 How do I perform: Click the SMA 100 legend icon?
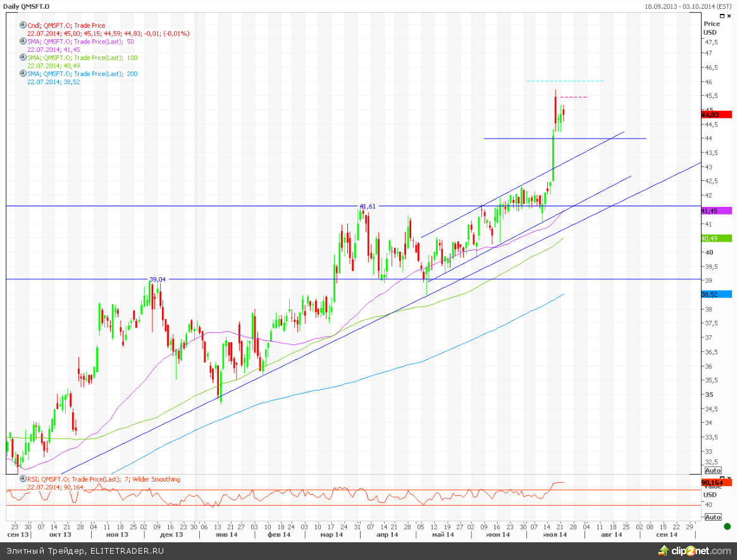tap(23, 57)
